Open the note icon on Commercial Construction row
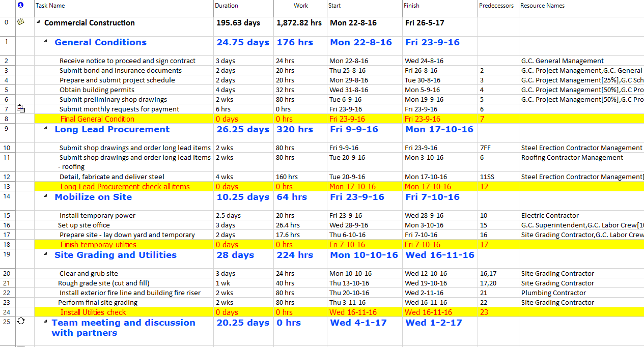 pyautogui.click(x=20, y=22)
